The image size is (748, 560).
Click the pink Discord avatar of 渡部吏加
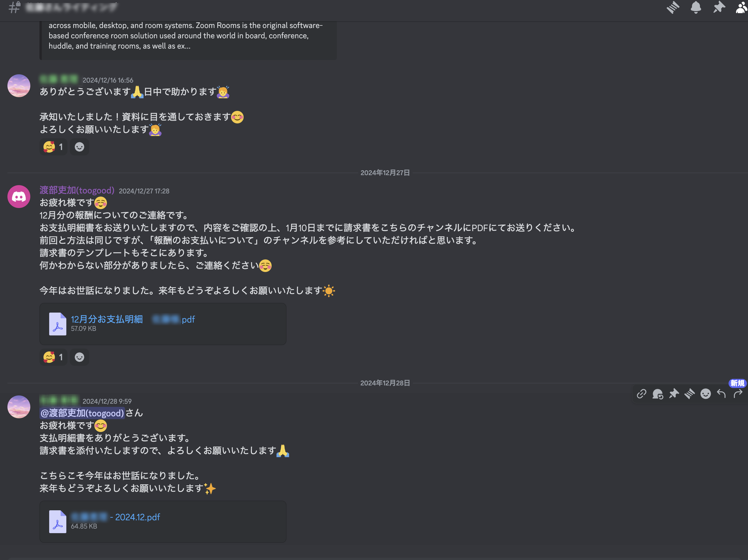19,196
